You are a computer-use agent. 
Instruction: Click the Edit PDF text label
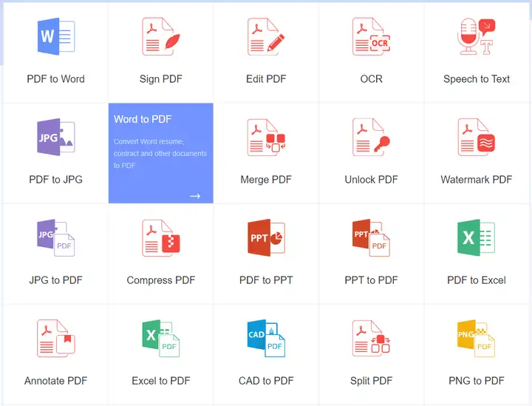pos(266,78)
